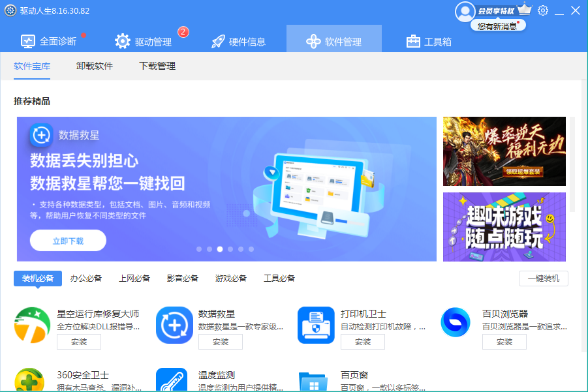
Task: Install 打印机卫士 with its 安装 button
Action: tap(363, 342)
